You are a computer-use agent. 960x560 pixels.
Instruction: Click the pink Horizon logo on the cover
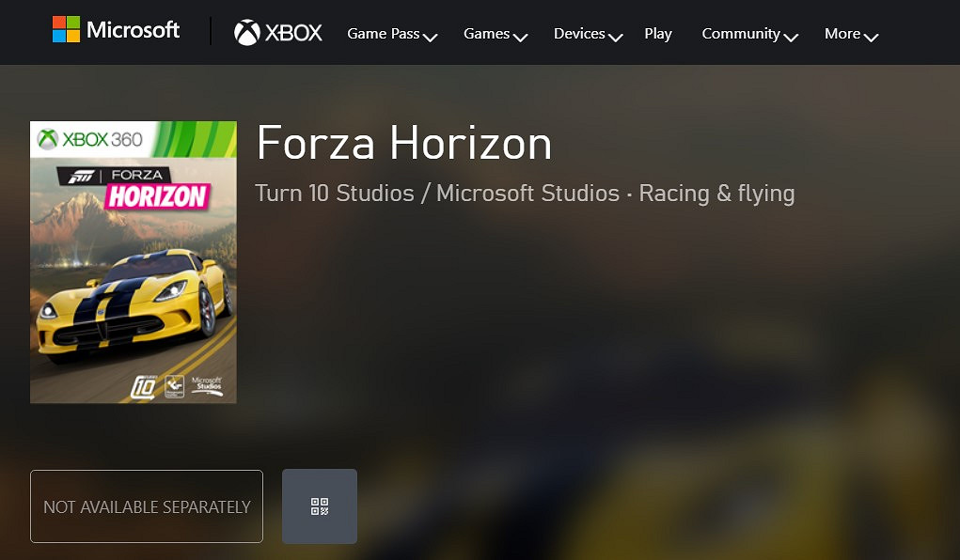[156, 195]
